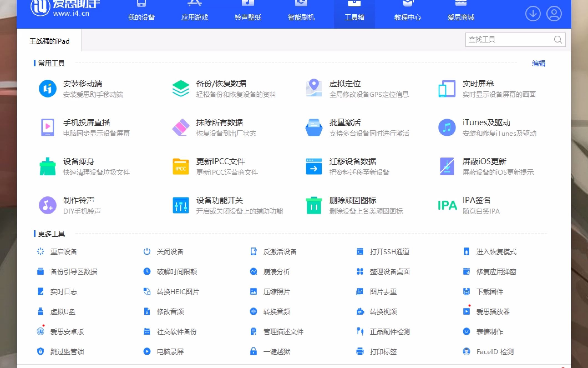Click the 实时日志 link

[64, 291]
